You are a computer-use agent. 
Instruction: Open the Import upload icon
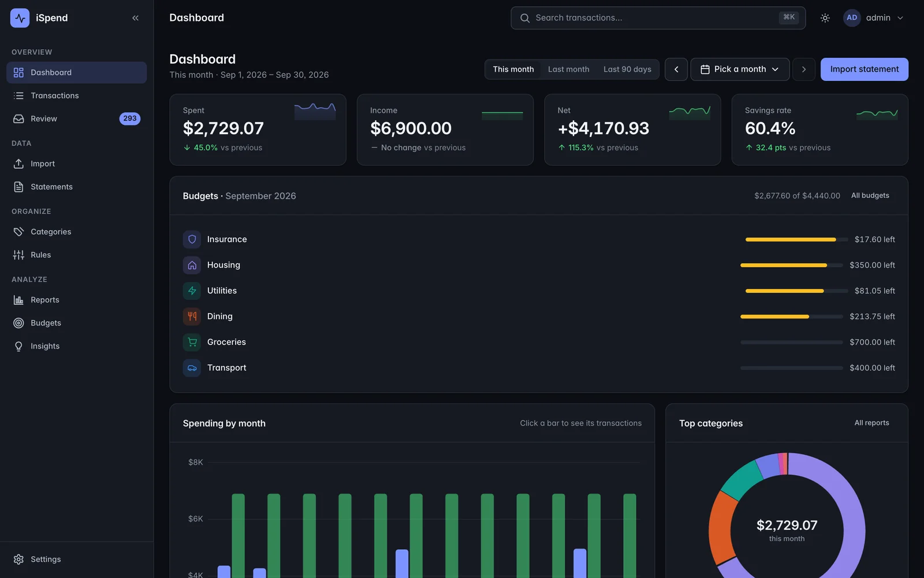[18, 164]
